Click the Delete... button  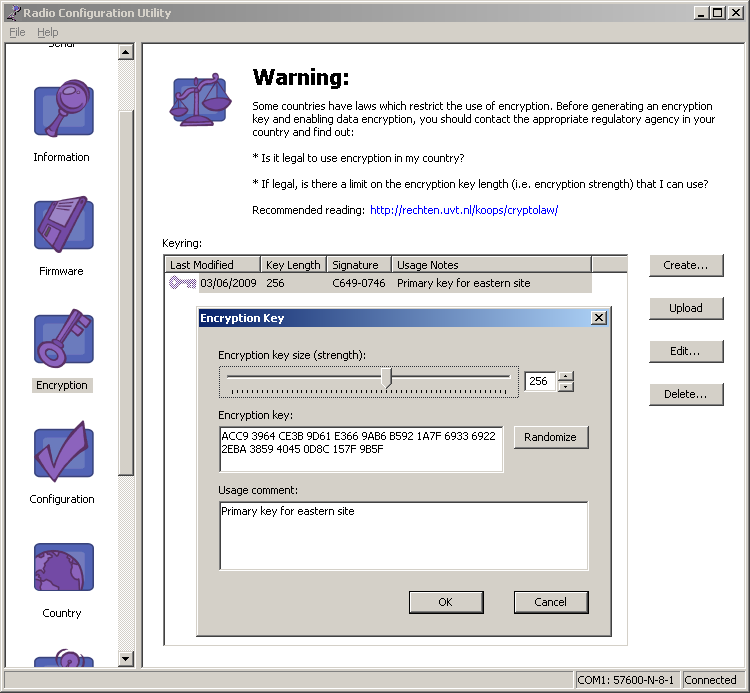pyautogui.click(x=686, y=395)
